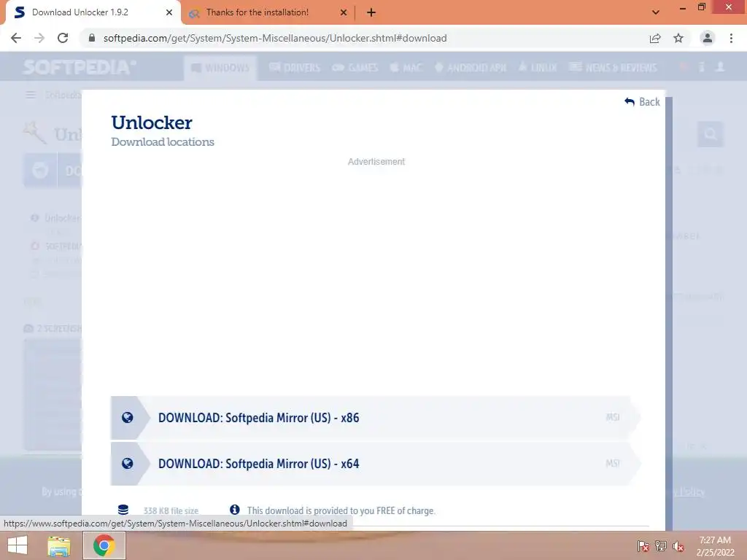Click the dialog vertical scrollbar
This screenshot has width=747, height=560.
coord(669,314)
